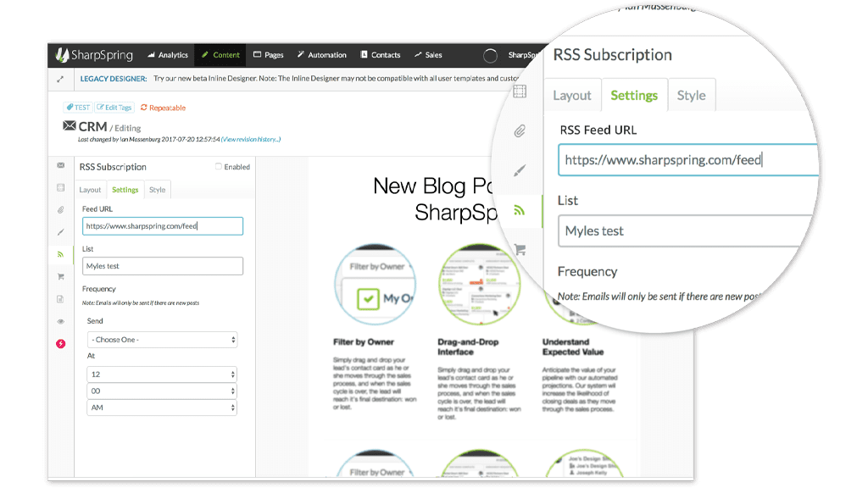Viewport: 868px width, 488px height.
Task: Select the first-row Filter by Owner thumbnail
Action: point(376,284)
